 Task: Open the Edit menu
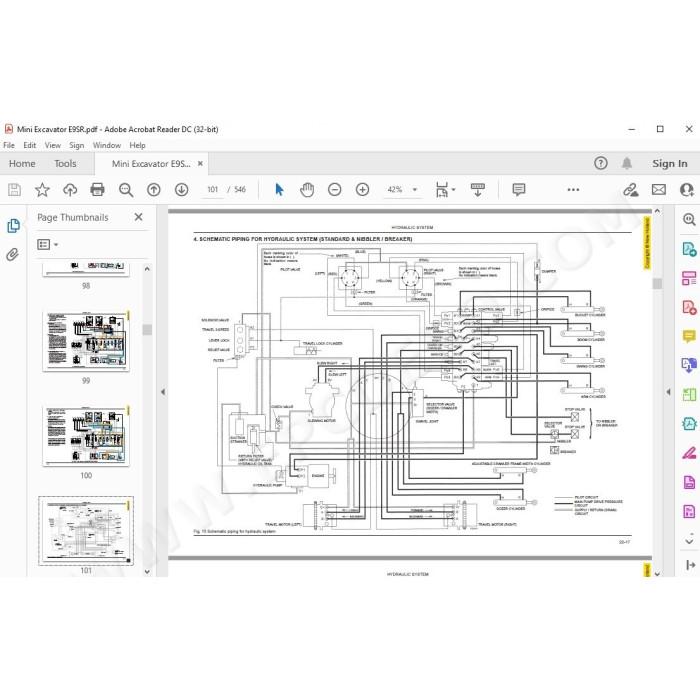pos(29,146)
